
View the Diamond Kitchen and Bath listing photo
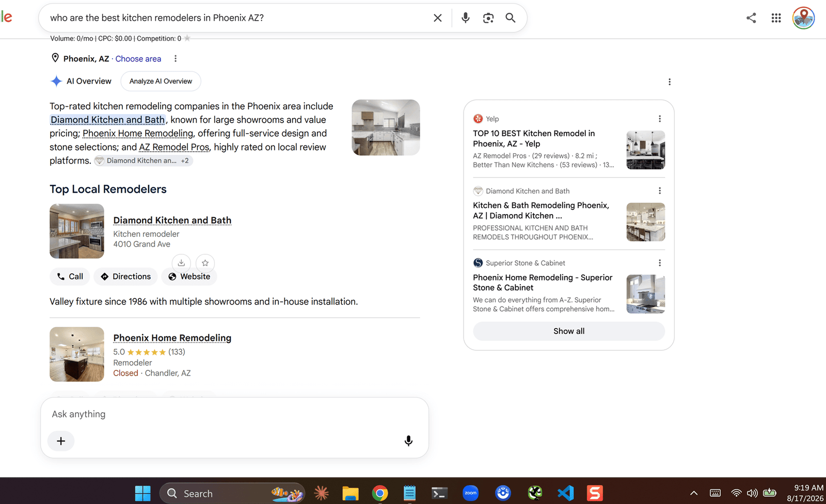point(77,231)
